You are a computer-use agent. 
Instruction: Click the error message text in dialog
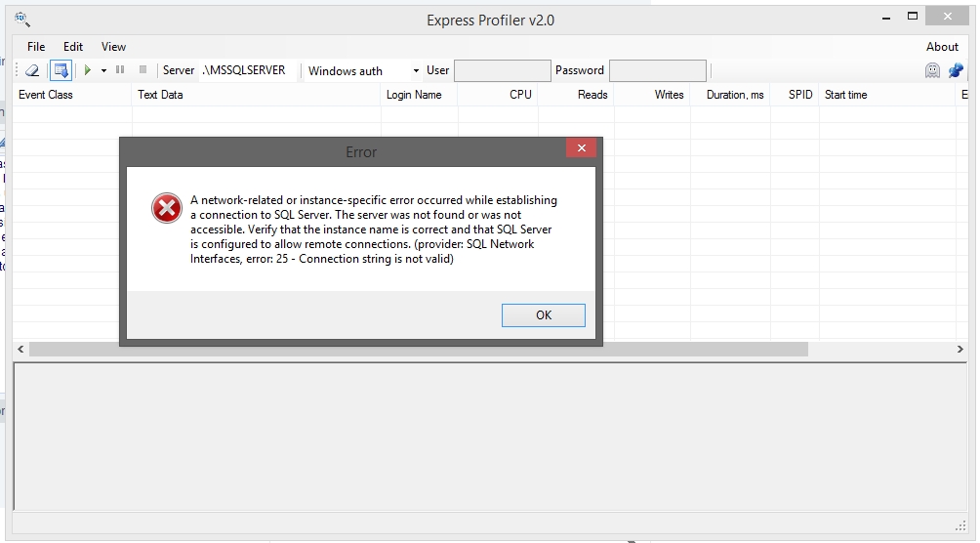(373, 230)
